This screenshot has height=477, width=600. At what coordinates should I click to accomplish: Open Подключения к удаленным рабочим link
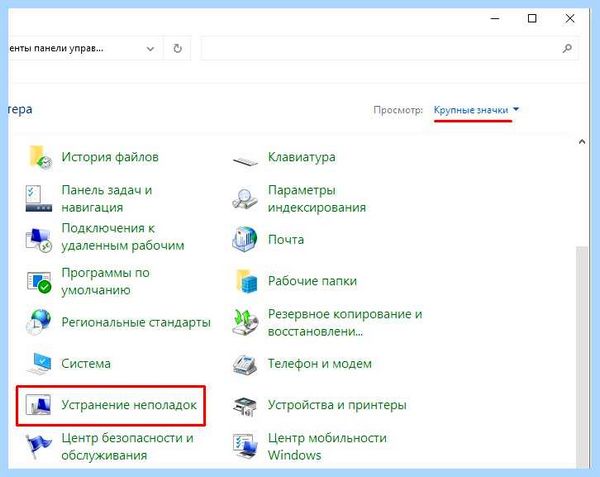pyautogui.click(x=123, y=237)
